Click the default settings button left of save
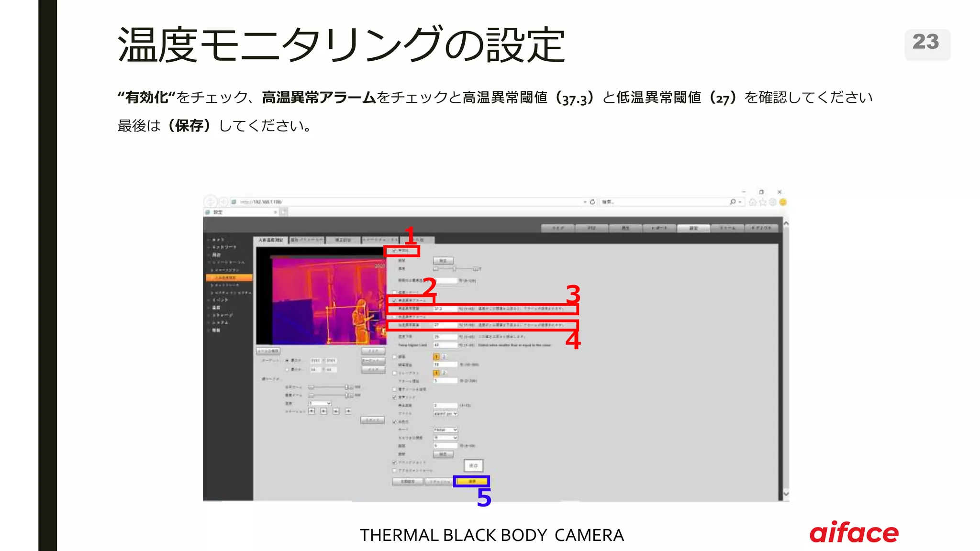 [x=408, y=482]
